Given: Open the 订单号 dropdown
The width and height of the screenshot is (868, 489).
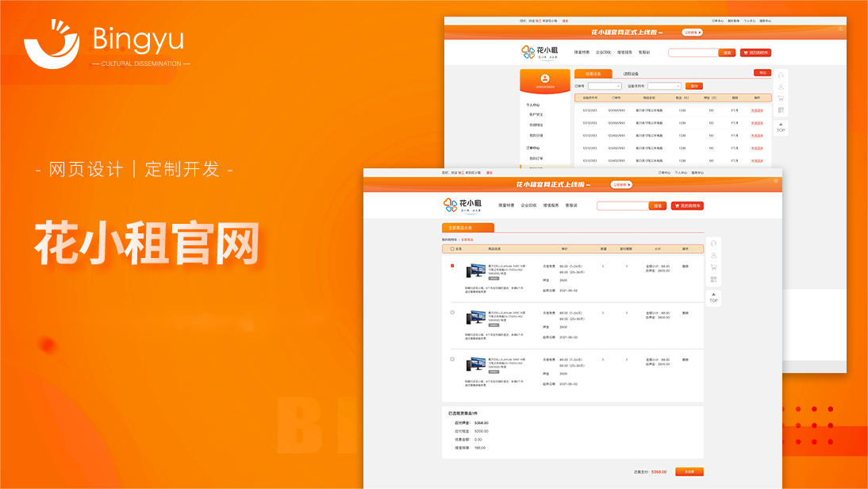Looking at the screenshot, I should (x=605, y=86).
